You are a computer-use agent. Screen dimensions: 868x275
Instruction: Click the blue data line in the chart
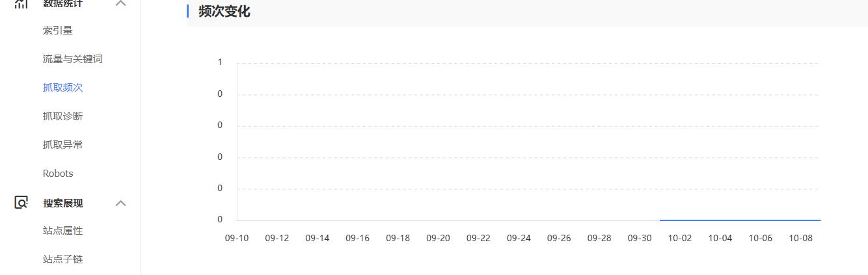740,220
